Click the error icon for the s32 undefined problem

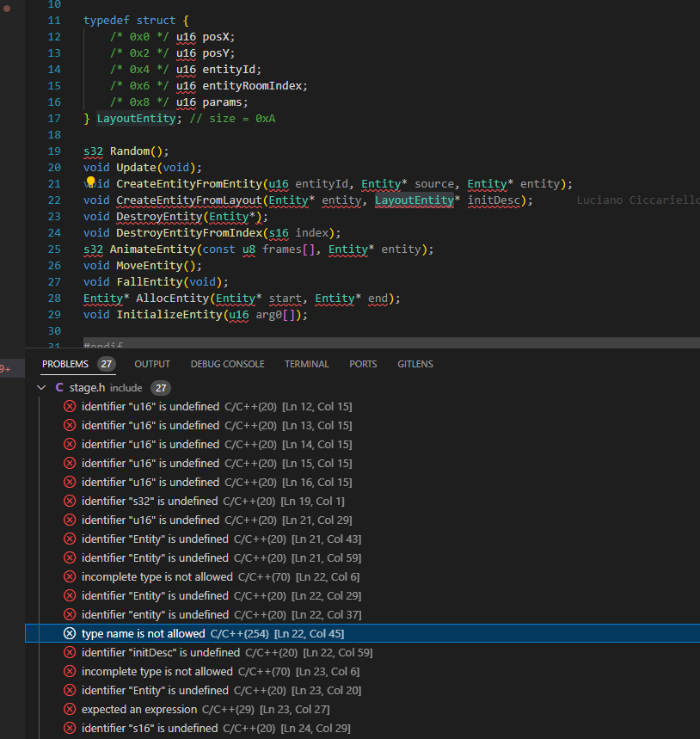click(70, 501)
